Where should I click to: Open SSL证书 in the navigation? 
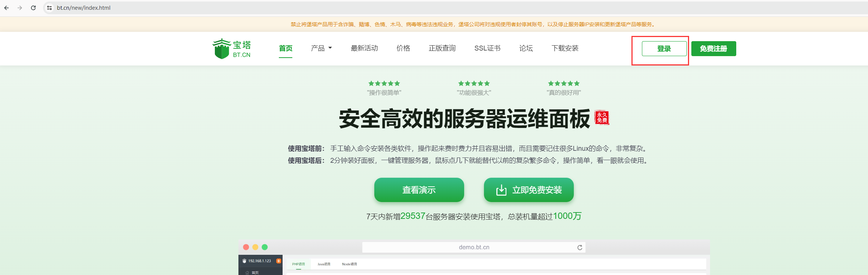pyautogui.click(x=487, y=48)
